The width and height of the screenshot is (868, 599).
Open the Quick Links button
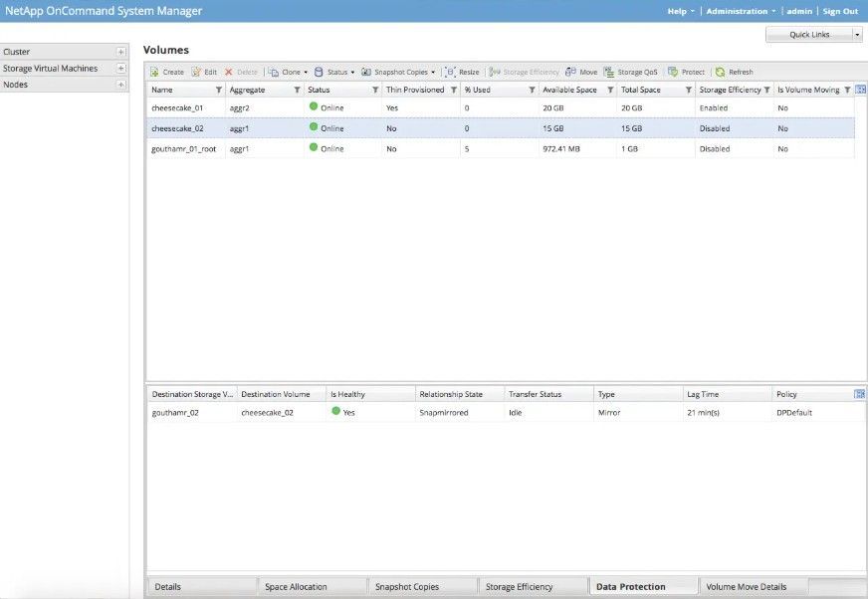click(813, 35)
